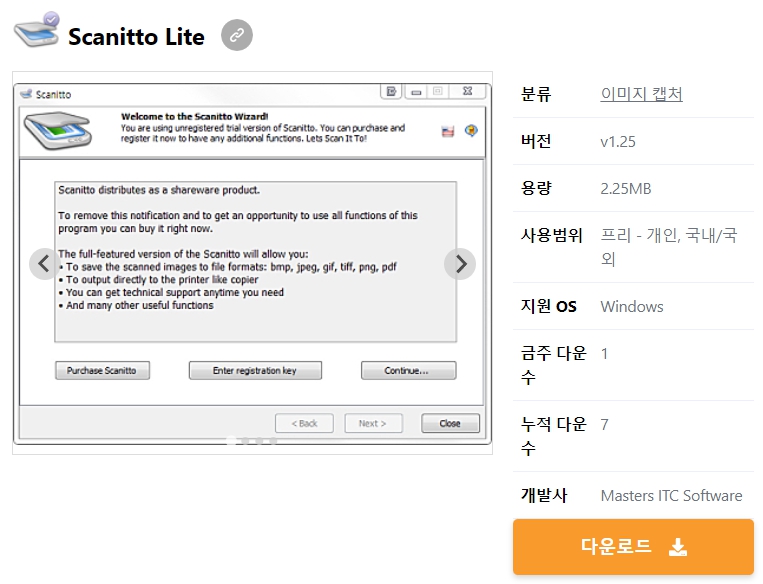Click the copy link icon beside Scanitto Lite
The image size is (763, 584).
pos(236,35)
